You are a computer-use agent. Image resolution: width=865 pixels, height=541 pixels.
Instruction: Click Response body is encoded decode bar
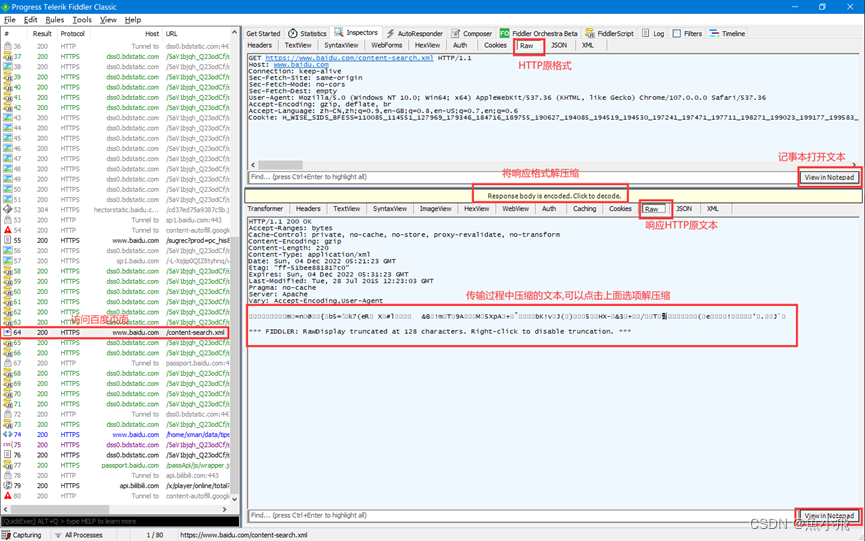point(554,196)
